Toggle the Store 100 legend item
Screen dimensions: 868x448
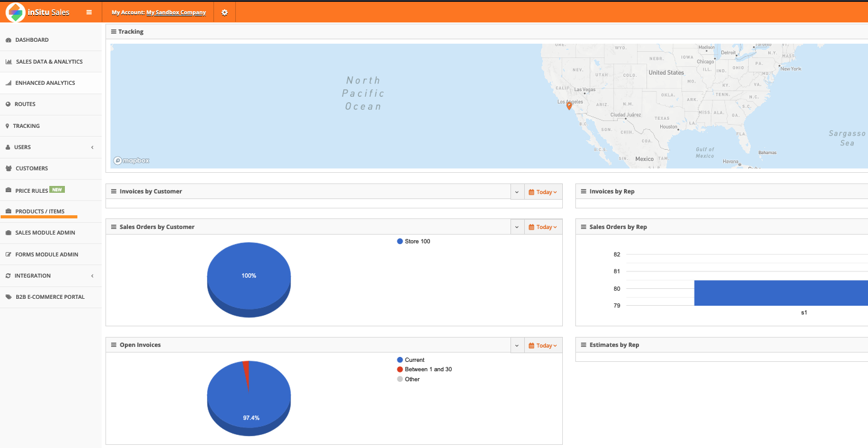coord(414,241)
